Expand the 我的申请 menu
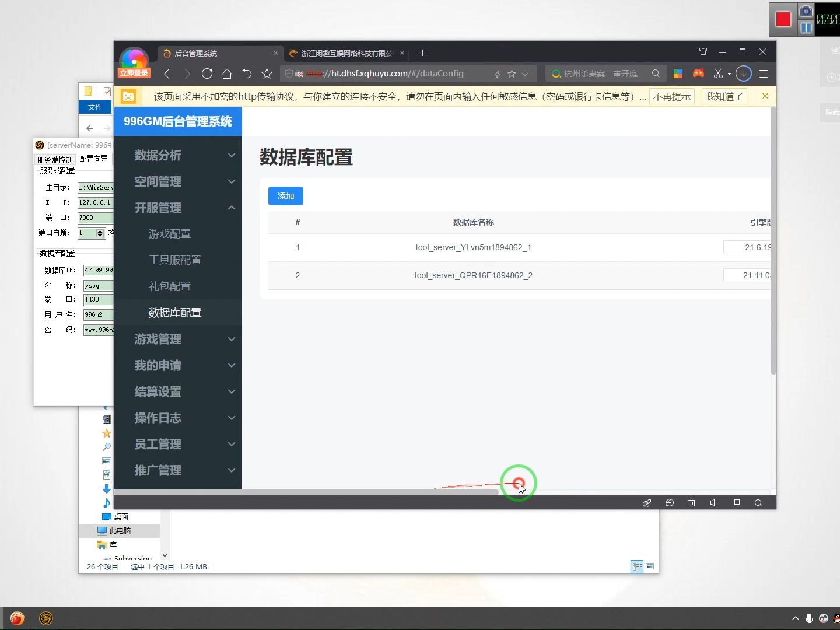The width and height of the screenshot is (840, 630). 178,365
